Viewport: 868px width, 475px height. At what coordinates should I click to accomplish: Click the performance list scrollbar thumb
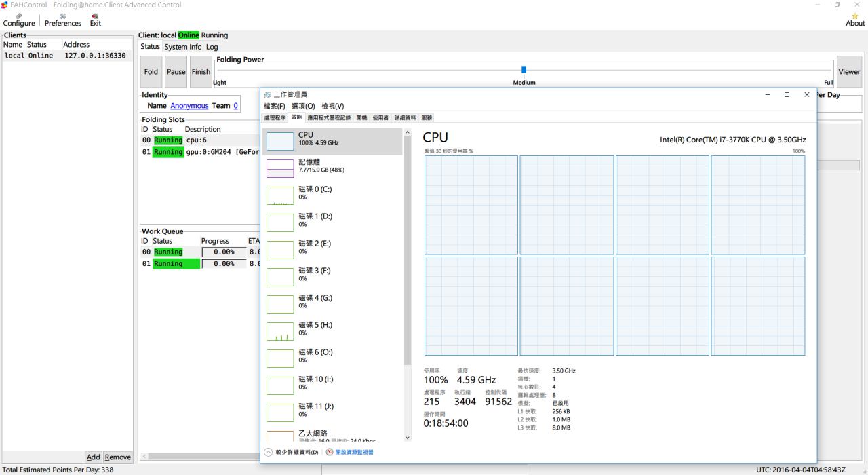point(408,250)
